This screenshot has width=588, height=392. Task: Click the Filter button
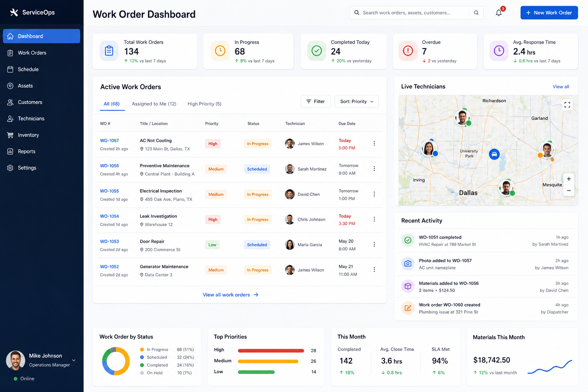316,101
